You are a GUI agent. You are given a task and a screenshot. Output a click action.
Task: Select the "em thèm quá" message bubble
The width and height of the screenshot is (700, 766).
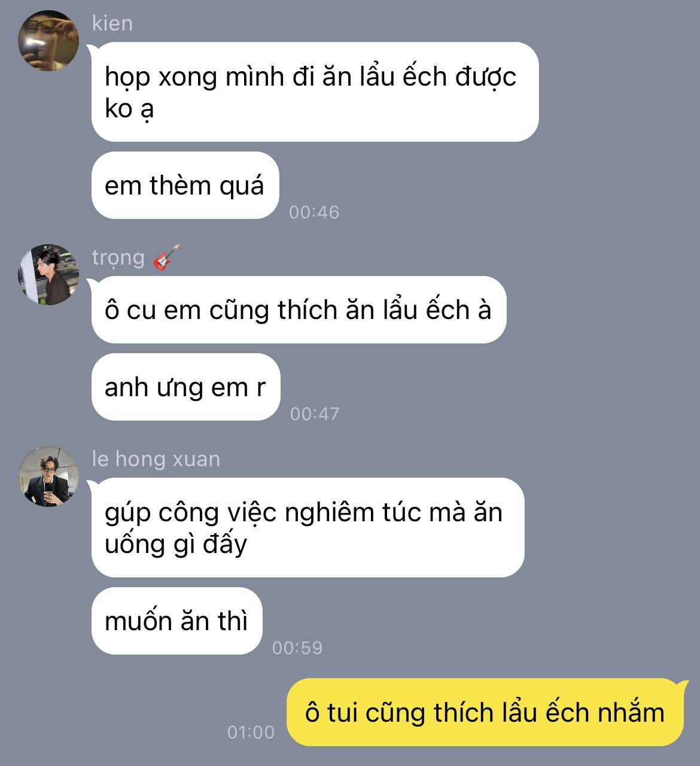185,186
